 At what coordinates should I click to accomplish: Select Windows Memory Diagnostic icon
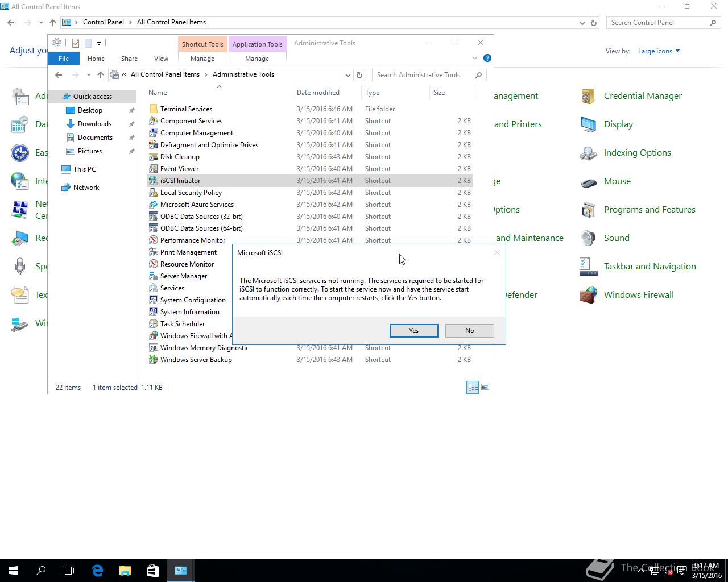[153, 348]
